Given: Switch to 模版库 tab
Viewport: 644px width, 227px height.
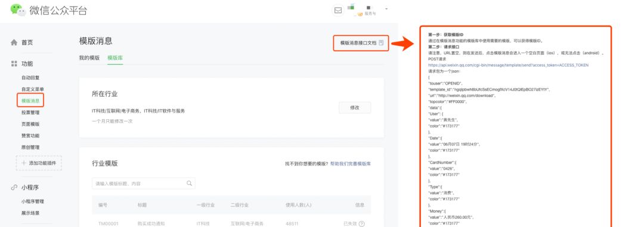Looking at the screenshot, I should point(115,58).
